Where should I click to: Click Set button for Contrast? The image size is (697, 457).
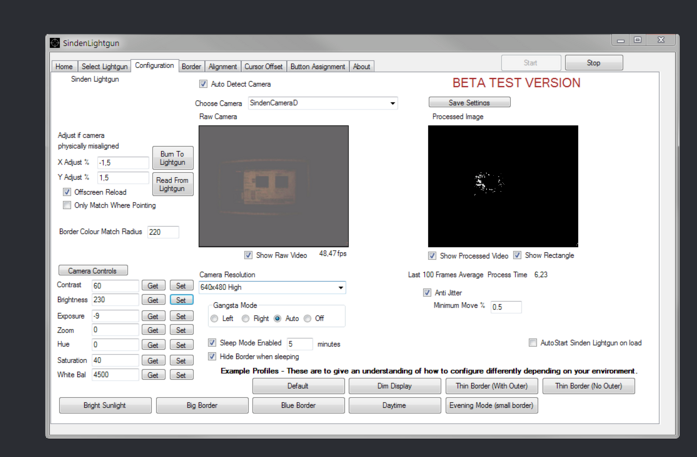pyautogui.click(x=181, y=286)
